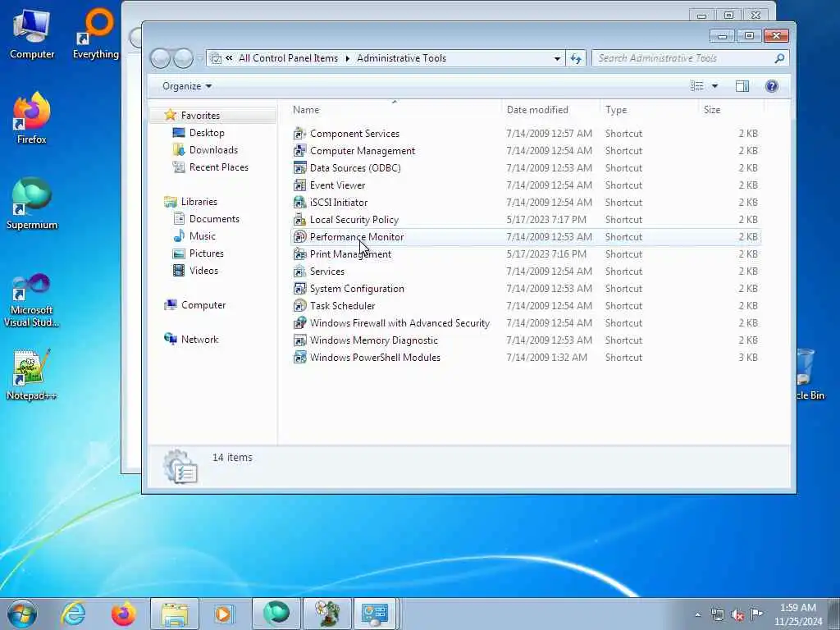The image size is (840, 630).
Task: Open Recent Places in navigation pane
Action: coord(218,167)
